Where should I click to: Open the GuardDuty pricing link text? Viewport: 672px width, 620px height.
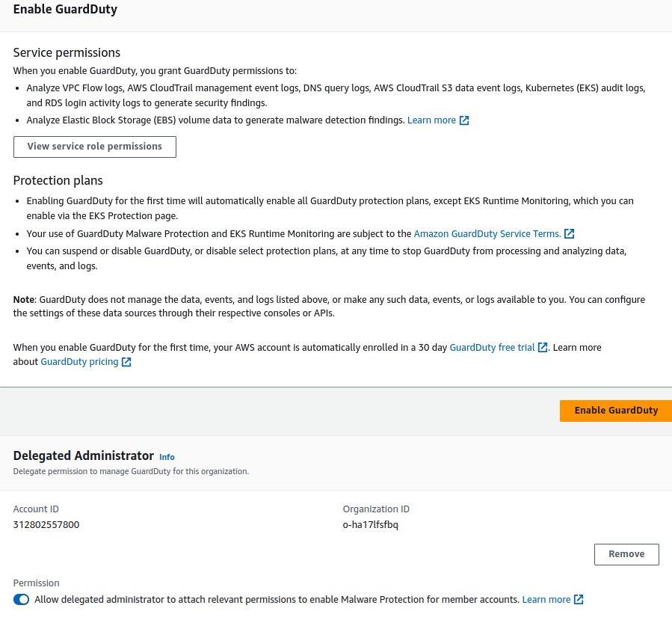(x=79, y=362)
